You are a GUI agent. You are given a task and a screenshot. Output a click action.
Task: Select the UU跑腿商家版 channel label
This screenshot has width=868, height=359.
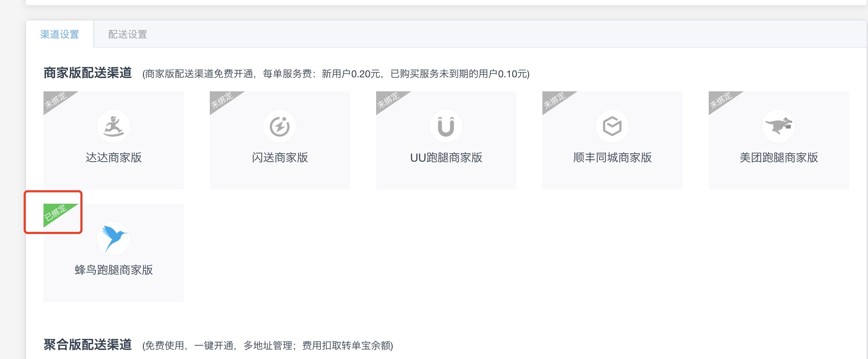tap(446, 157)
